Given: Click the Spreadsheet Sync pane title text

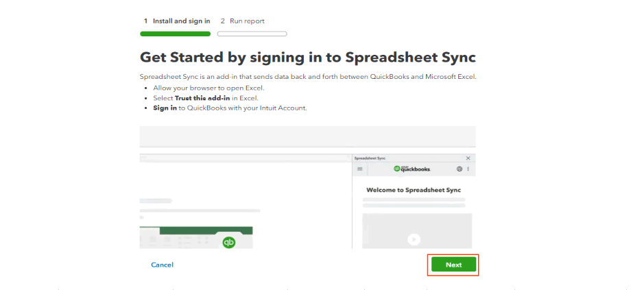Looking at the screenshot, I should (x=370, y=158).
